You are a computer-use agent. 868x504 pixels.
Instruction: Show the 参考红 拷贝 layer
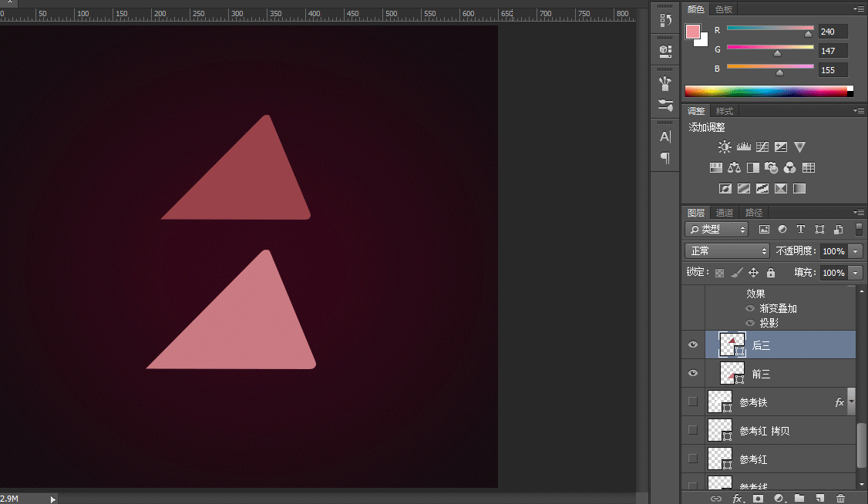[692, 430]
